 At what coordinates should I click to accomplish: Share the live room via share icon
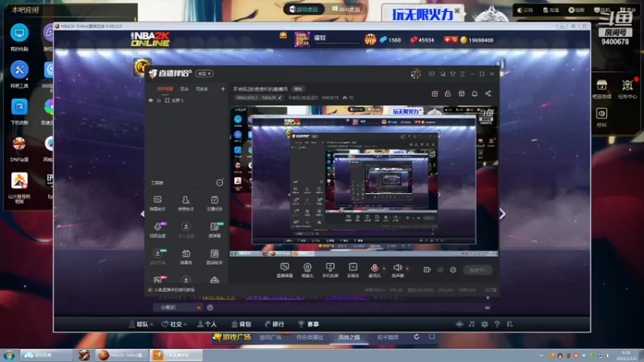pyautogui.click(x=488, y=93)
